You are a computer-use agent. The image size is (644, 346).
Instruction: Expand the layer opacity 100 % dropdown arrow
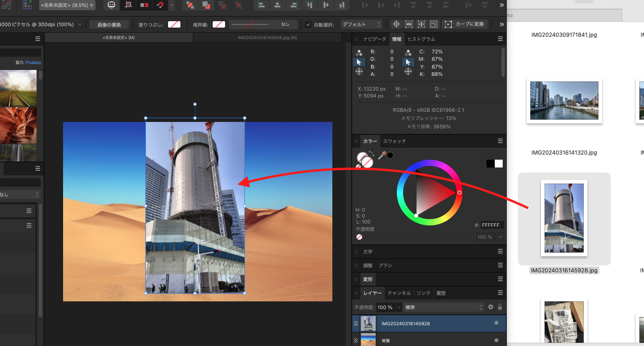coord(399,307)
